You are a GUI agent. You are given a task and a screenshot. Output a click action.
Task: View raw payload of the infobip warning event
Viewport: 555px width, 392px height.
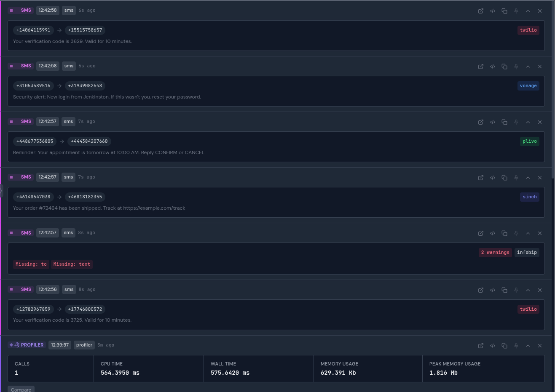(493, 233)
